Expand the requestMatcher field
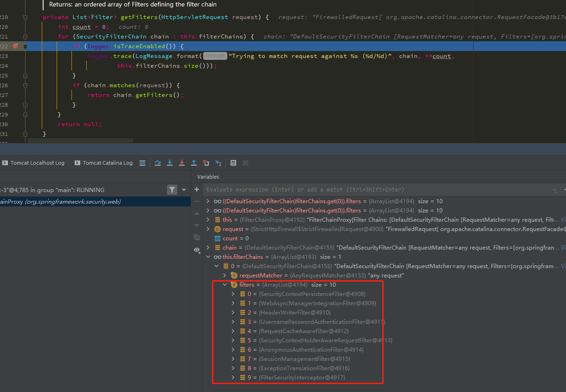Viewport: 566px width, 392px height. click(225, 276)
